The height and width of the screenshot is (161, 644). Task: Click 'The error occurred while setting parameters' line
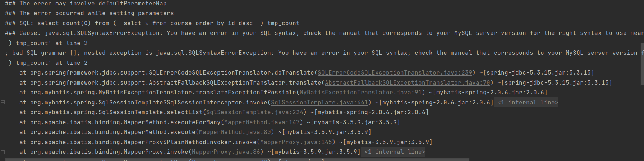pos(89,13)
